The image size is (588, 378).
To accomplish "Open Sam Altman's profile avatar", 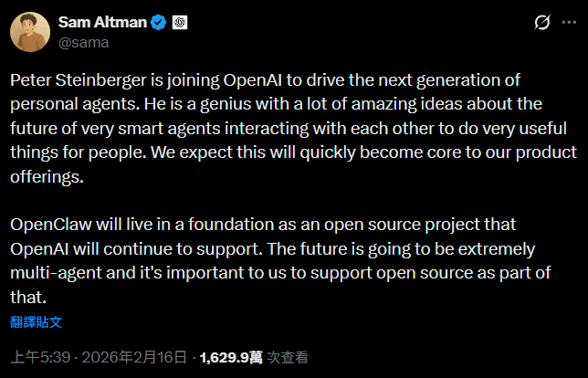I will tap(29, 31).
